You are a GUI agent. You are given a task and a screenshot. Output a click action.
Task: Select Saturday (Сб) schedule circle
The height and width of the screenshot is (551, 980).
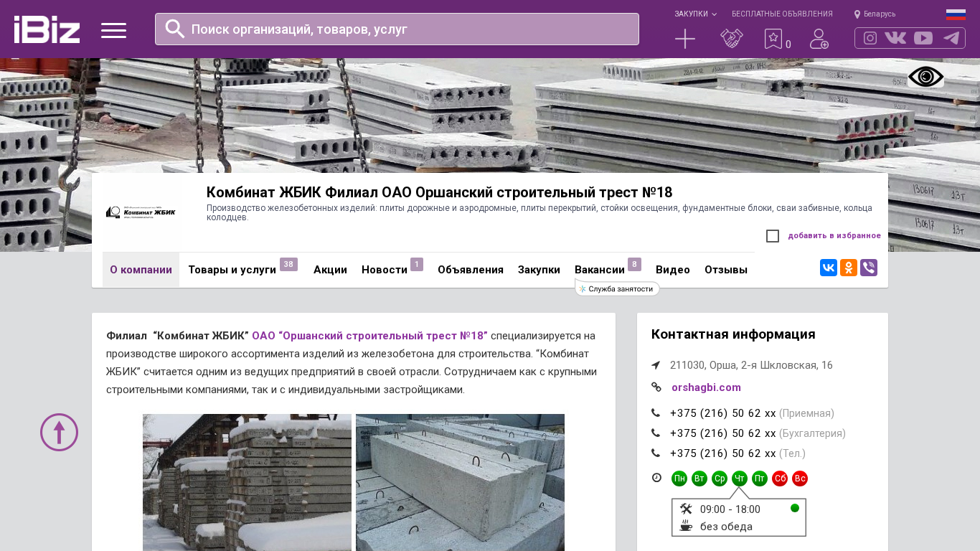780,479
